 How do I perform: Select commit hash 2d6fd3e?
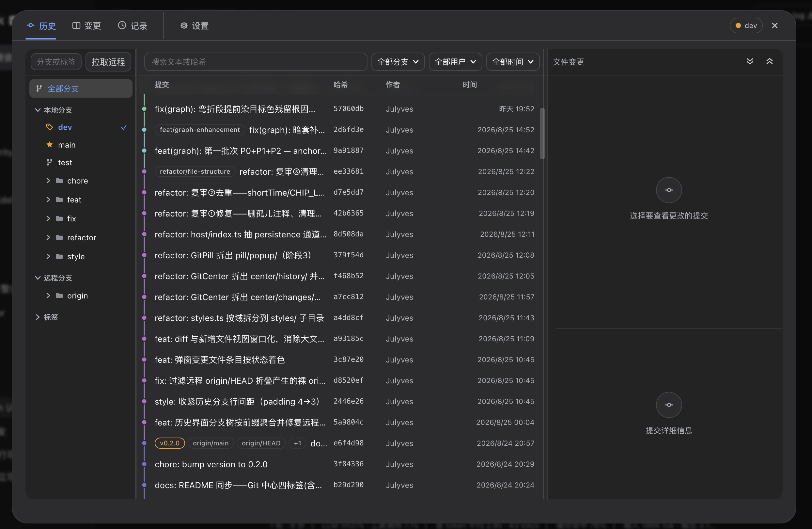348,130
